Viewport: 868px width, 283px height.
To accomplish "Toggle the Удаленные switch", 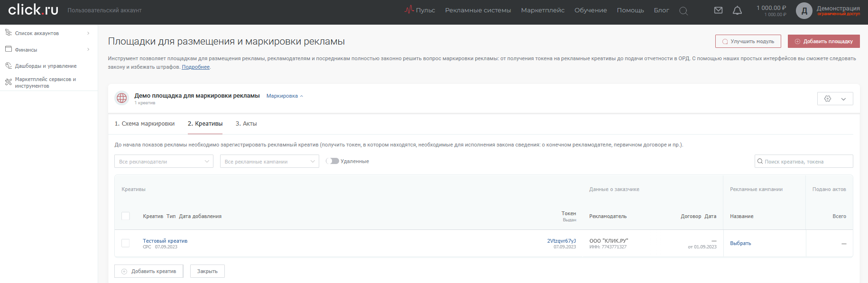I will point(333,161).
